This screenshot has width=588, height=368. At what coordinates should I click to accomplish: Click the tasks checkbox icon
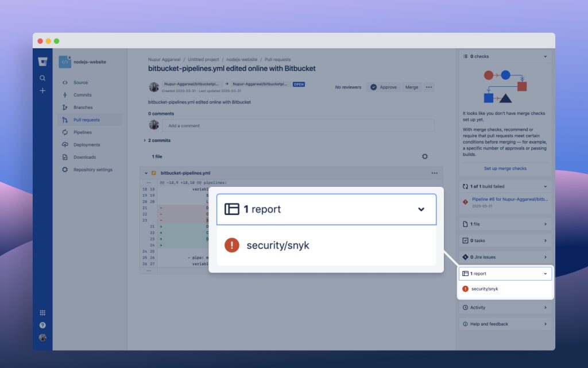click(x=465, y=241)
